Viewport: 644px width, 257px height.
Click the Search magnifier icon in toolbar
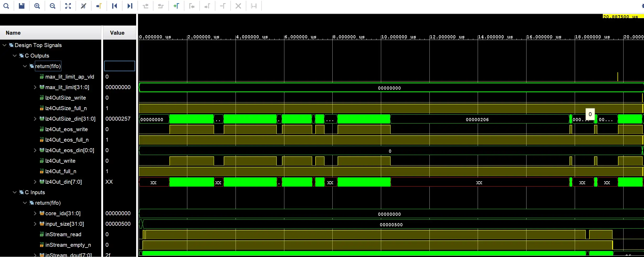[x=6, y=6]
